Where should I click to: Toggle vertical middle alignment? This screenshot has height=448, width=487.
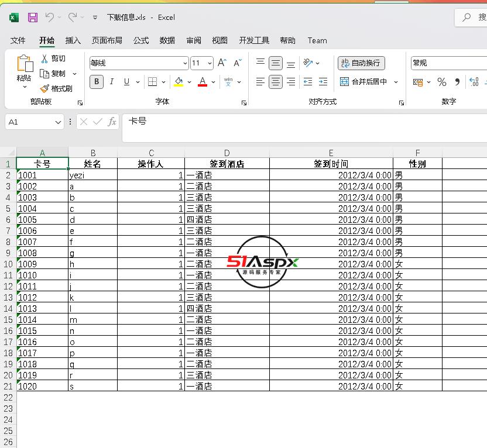coord(276,63)
